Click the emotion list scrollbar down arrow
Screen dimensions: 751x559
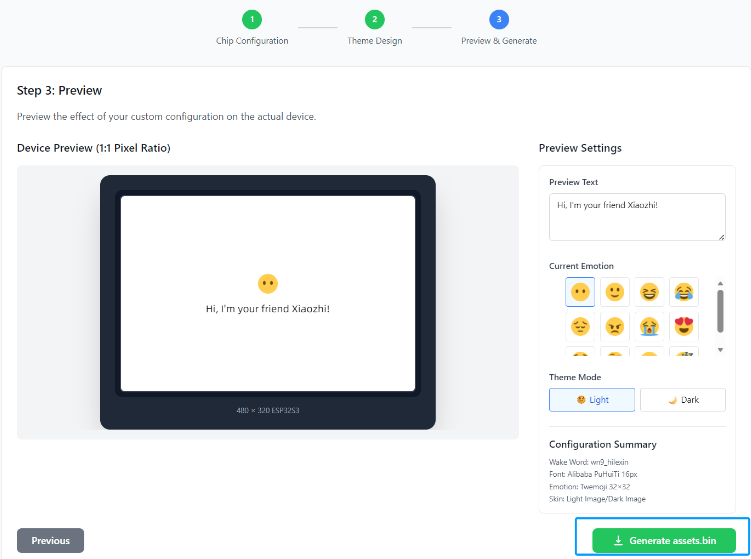point(720,351)
